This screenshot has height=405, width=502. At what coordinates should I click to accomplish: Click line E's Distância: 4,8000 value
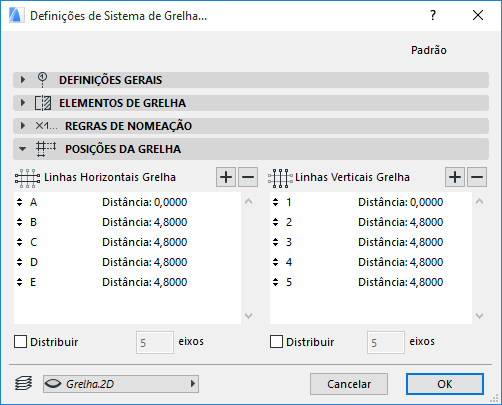coord(144,282)
